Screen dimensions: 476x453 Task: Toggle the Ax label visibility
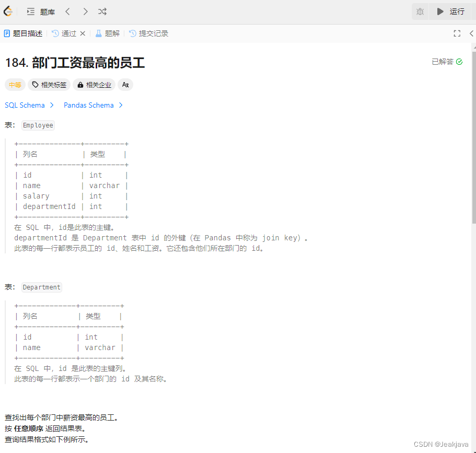click(125, 85)
